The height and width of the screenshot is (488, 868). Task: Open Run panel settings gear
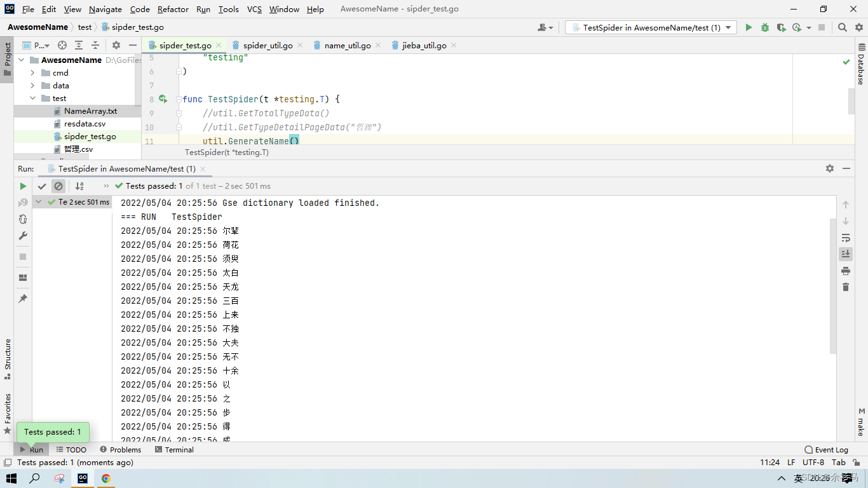click(830, 168)
